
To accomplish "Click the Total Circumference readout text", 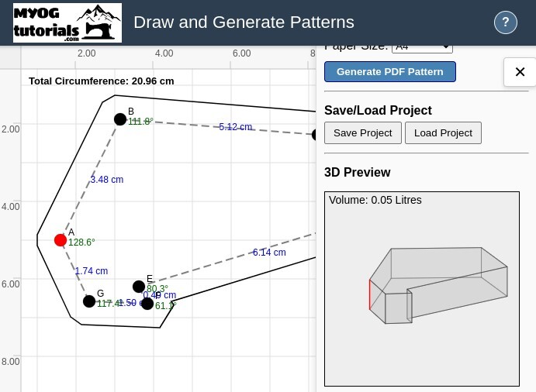I will pos(101,81).
